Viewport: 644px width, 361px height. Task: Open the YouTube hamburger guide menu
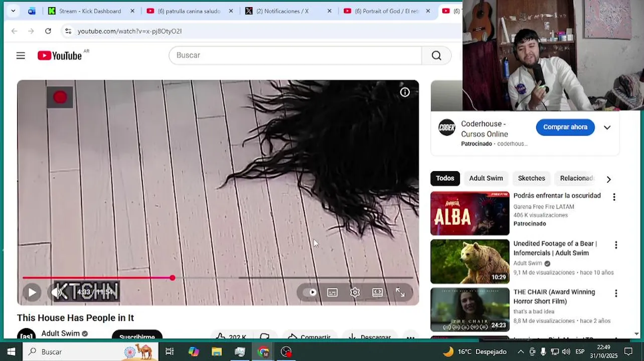coord(21,56)
